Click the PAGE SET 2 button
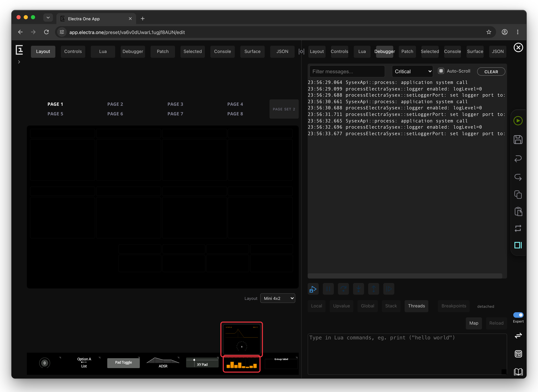 pyautogui.click(x=284, y=109)
